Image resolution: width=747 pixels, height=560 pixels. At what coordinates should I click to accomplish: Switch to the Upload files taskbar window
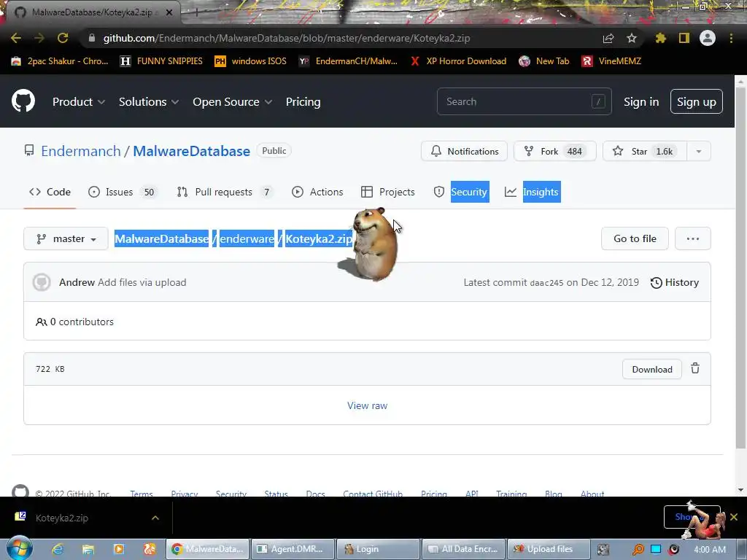(549, 549)
